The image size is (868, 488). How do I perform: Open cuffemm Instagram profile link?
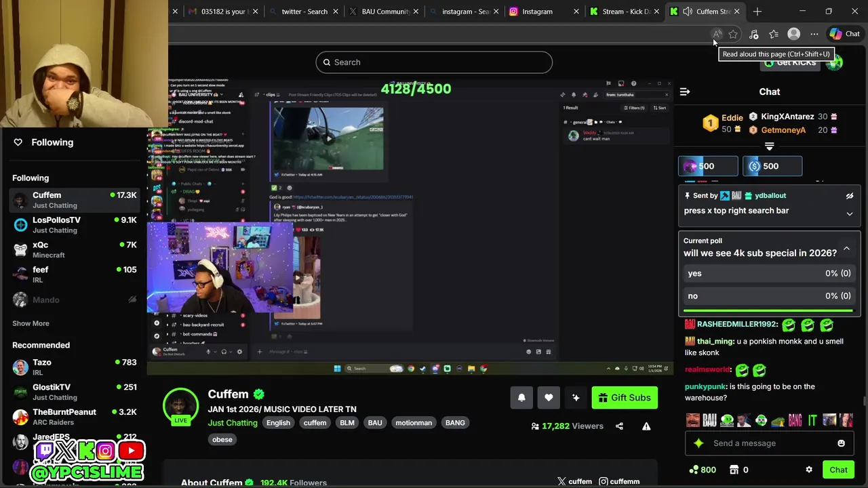(619, 481)
